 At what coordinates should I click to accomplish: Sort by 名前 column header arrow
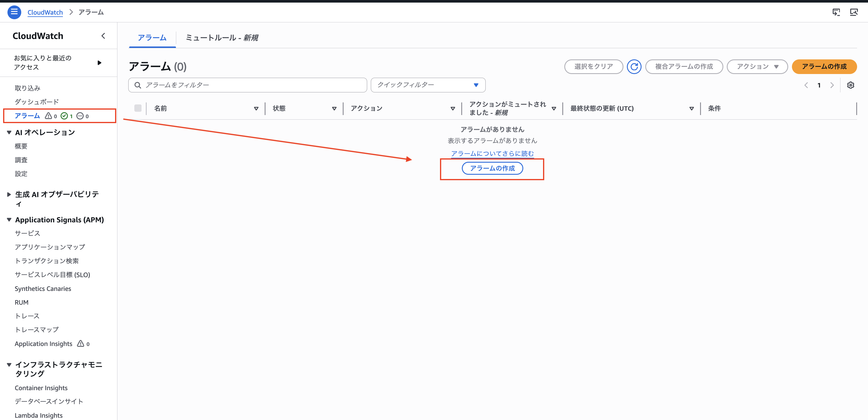(256, 108)
